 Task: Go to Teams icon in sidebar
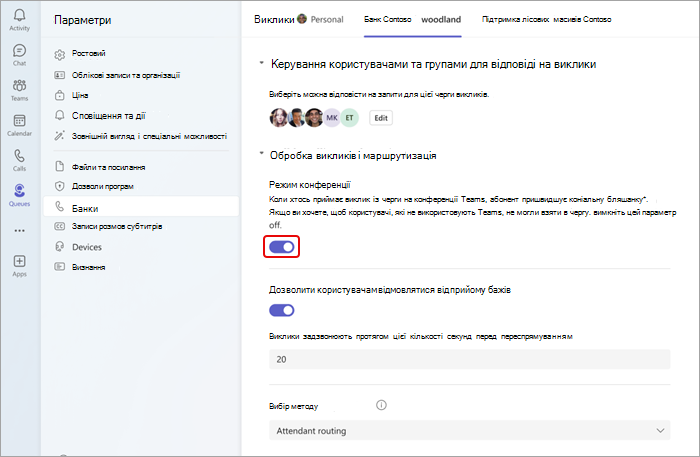pos(19,86)
